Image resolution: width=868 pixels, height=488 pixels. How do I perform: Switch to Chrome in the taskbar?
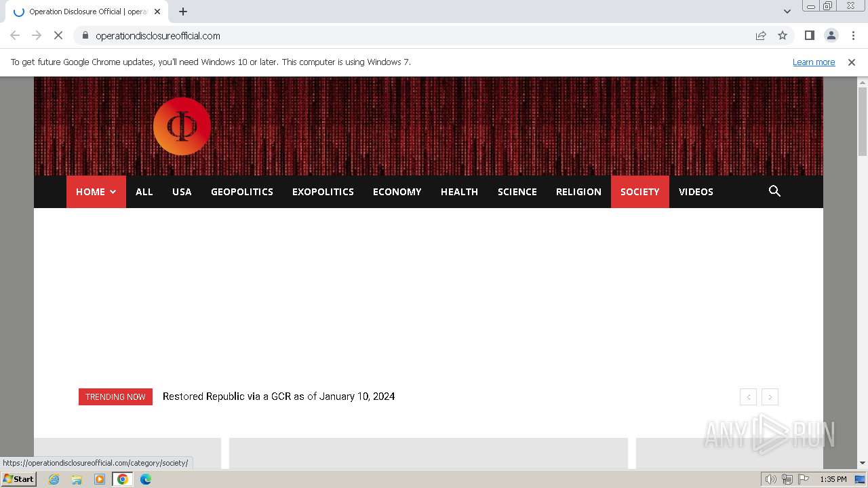(122, 479)
